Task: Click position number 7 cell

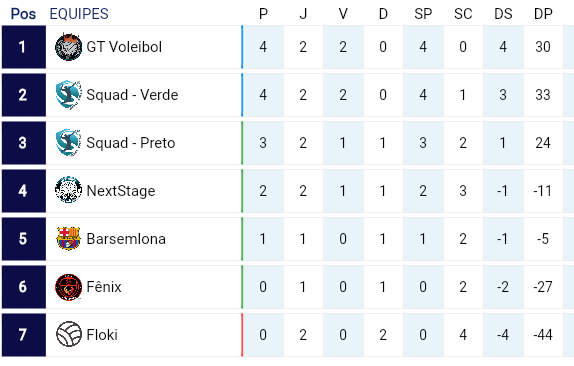Action: tap(24, 335)
